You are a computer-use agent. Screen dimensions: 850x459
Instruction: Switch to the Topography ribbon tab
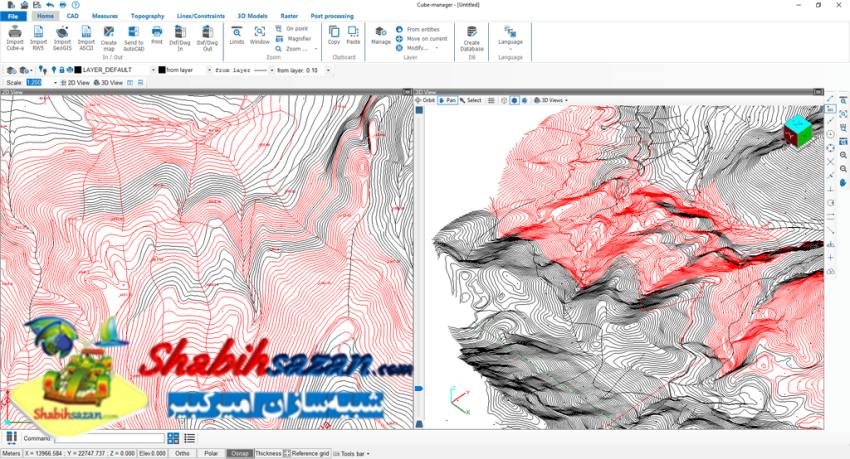[x=147, y=17]
